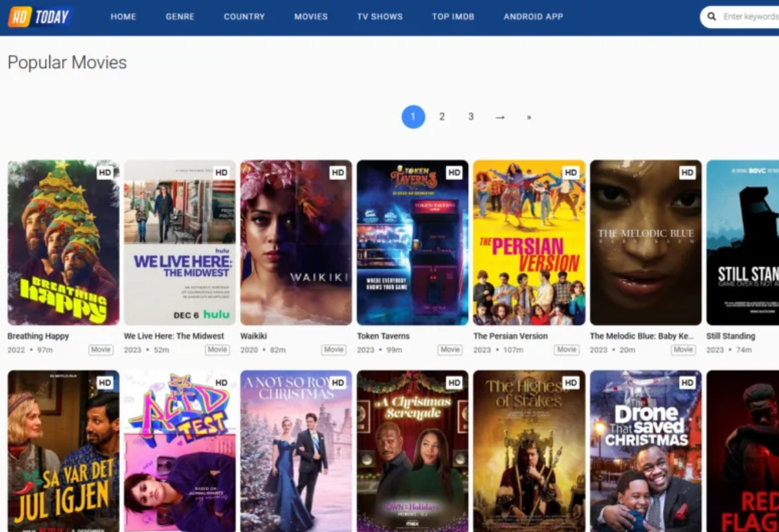This screenshot has height=532, width=779.
Task: Open the Genre menu
Action: pyautogui.click(x=180, y=17)
